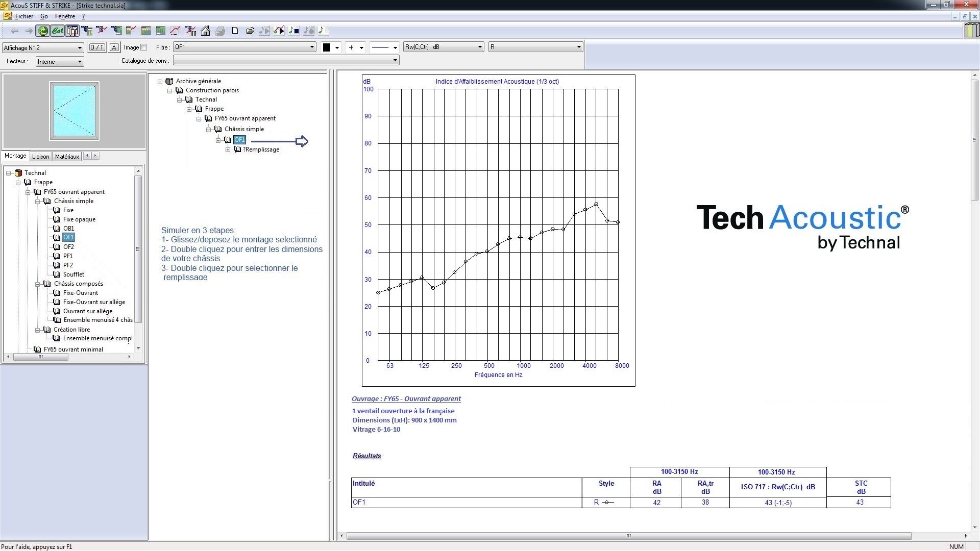Select the OB1 tree item
Viewport: 980px width, 551px height.
[68, 229]
